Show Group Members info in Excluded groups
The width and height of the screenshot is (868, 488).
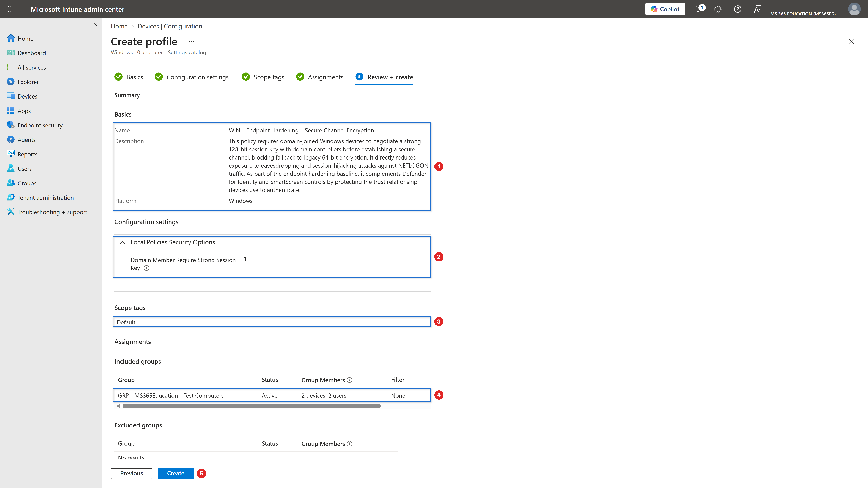click(349, 444)
